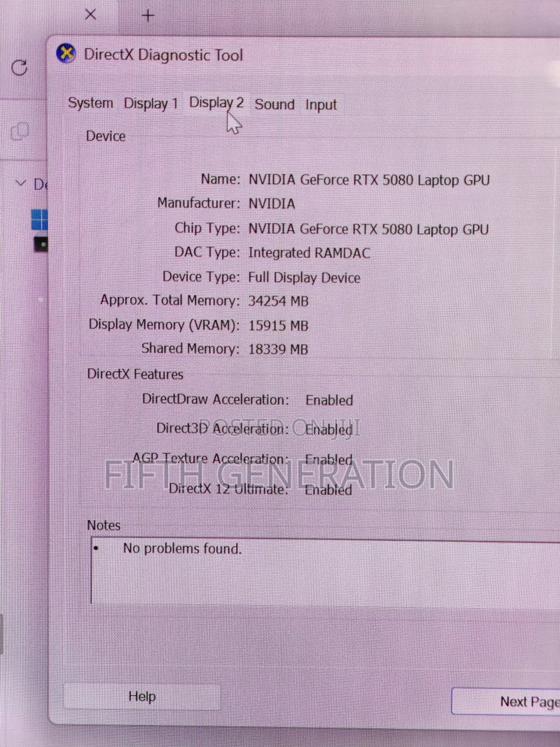Screen dimensions: 560x747
Task: Click the refresh icon in background window
Action: tap(19, 68)
